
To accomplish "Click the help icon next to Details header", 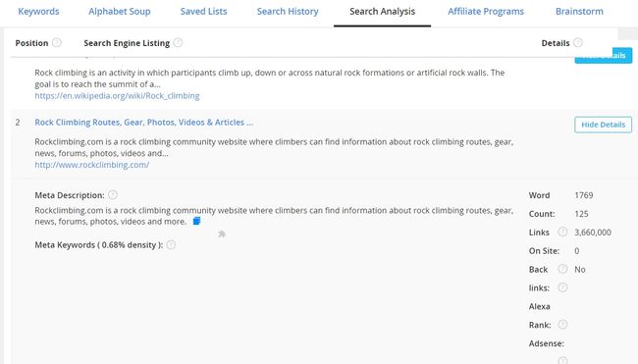I will click(x=578, y=42).
